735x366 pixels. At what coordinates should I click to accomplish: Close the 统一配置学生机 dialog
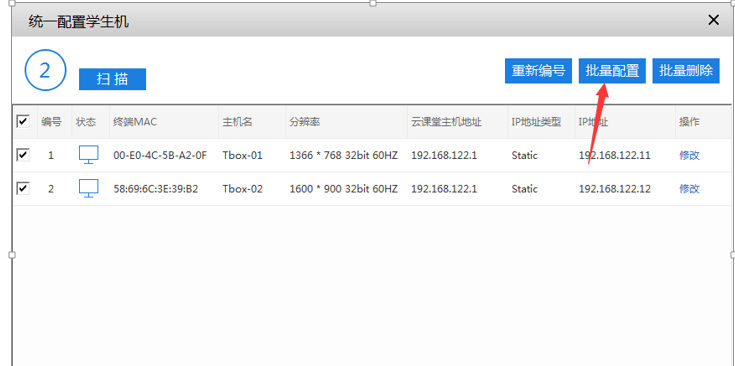pos(713,20)
